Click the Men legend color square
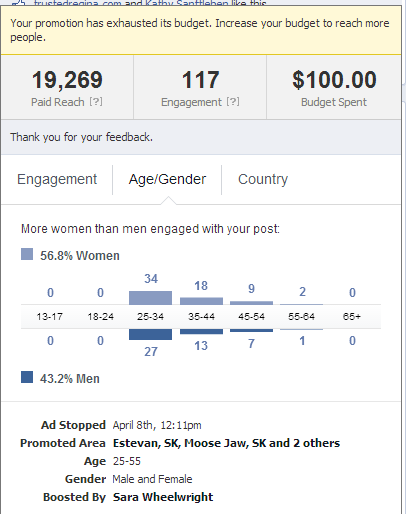 coord(27,377)
